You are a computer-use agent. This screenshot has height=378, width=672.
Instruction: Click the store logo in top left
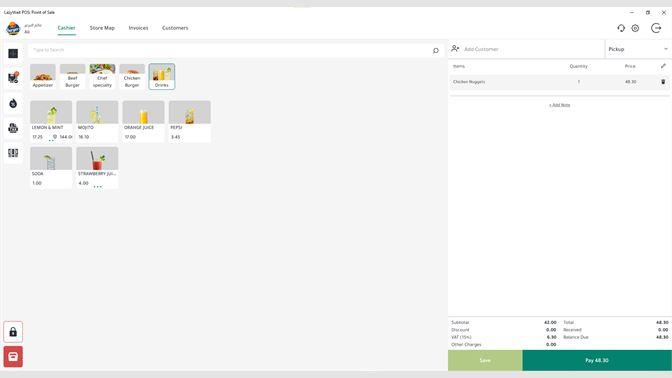click(13, 28)
